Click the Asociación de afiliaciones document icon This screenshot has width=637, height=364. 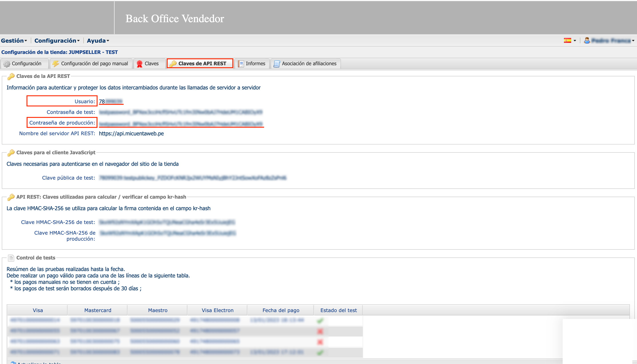pyautogui.click(x=277, y=64)
